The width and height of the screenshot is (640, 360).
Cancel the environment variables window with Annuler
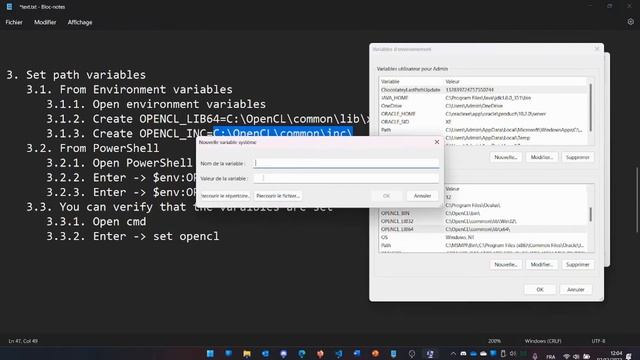pyautogui.click(x=576, y=289)
